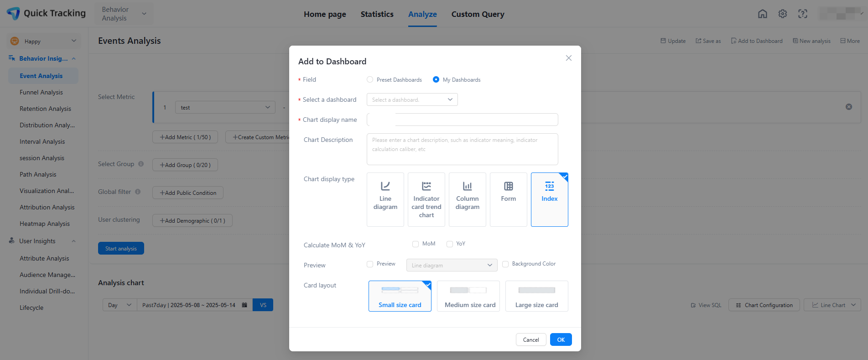The image size is (868, 360).
Task: Click the Add Metric button
Action: point(185,137)
